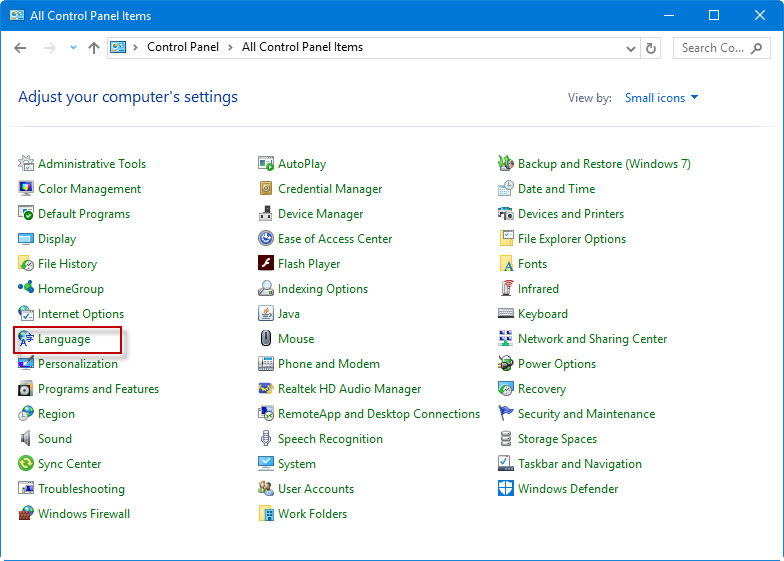This screenshot has width=784, height=561.
Task: Click the Windows Firewall brick wall icon
Action: (26, 514)
